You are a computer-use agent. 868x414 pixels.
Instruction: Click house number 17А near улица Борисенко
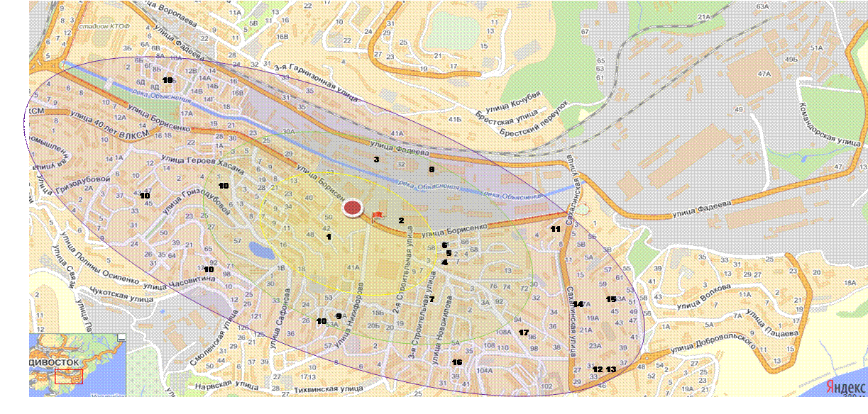[187, 113]
